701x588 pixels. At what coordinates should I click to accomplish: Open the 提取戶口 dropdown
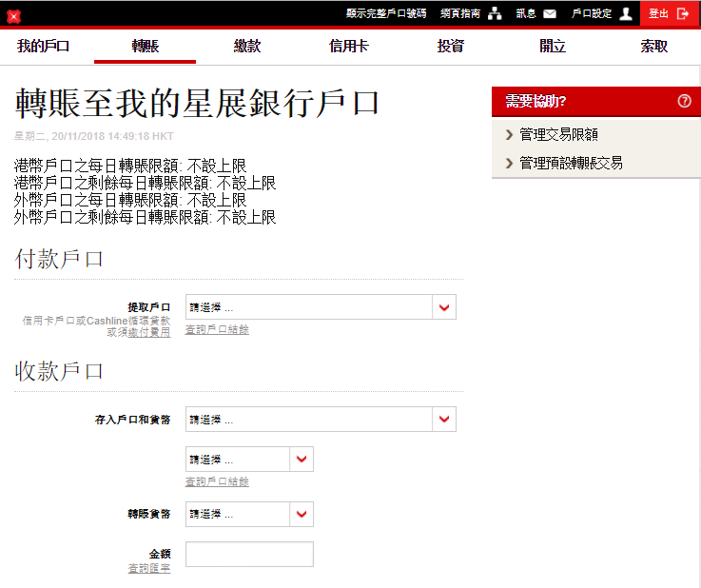coord(443,307)
